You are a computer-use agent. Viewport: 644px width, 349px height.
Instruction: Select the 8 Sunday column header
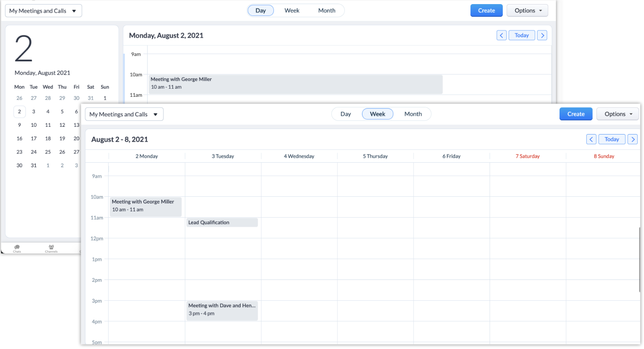604,156
